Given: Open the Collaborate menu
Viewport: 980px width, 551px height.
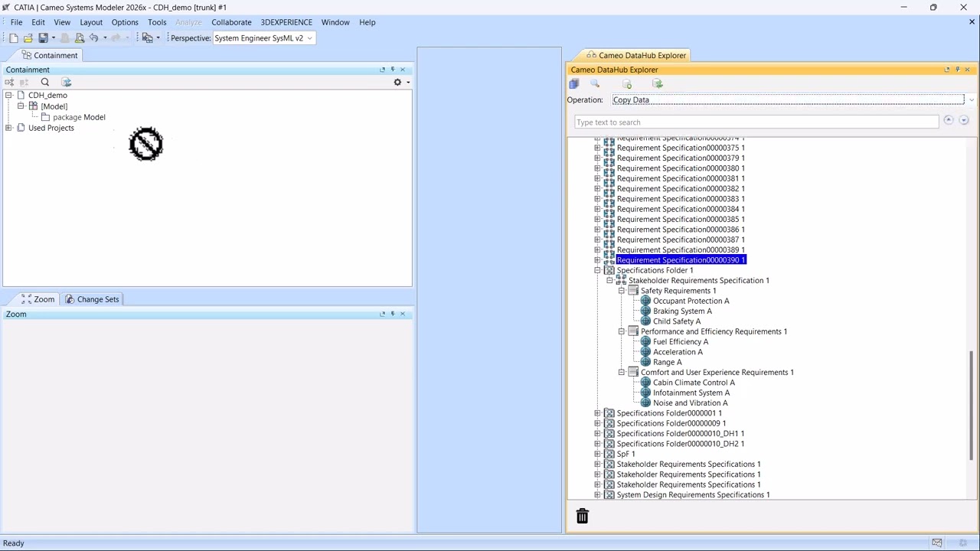Looking at the screenshot, I should [231, 22].
